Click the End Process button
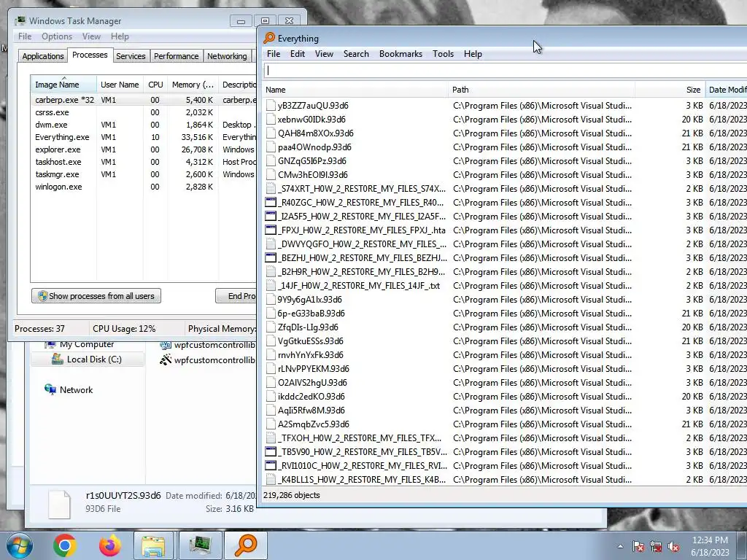 click(x=236, y=296)
